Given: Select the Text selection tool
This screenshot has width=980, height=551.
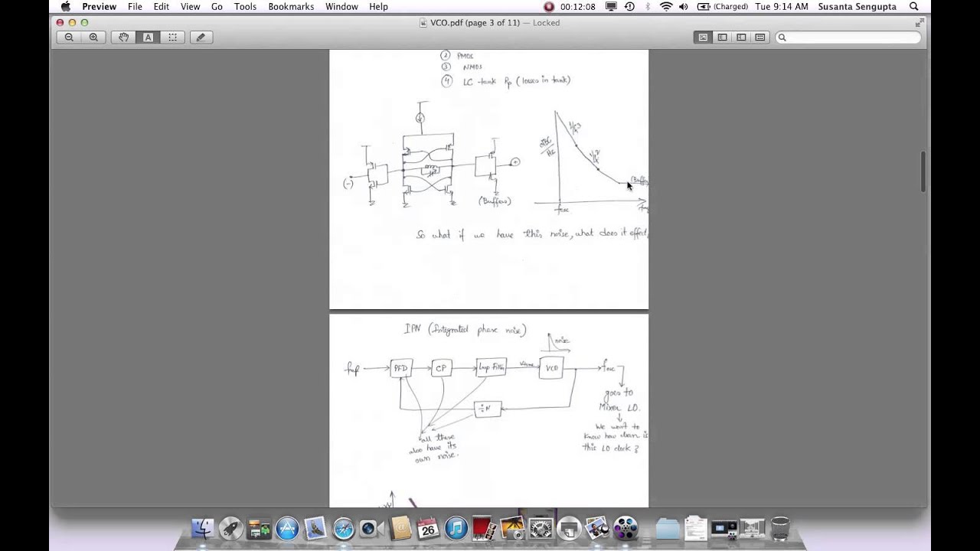Looking at the screenshot, I should coord(148,37).
